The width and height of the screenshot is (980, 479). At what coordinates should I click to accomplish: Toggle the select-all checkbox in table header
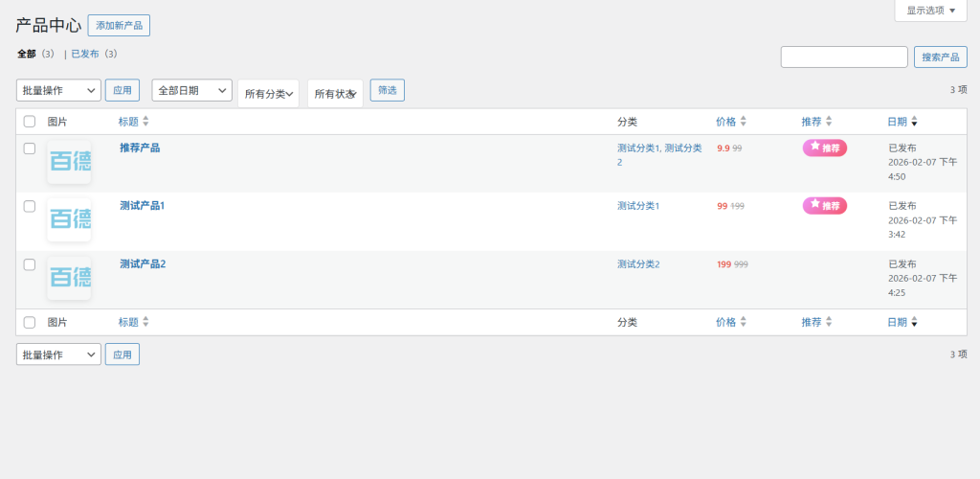pyautogui.click(x=30, y=122)
